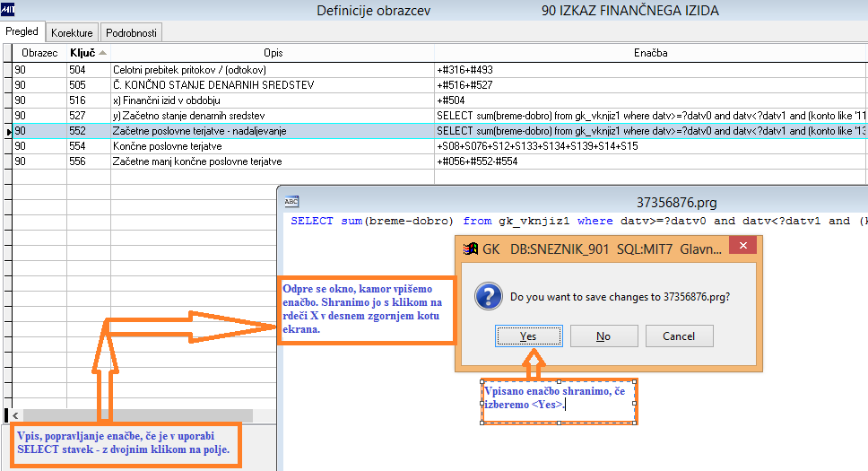Click the SELECT equation cell of row 552
This screenshot has height=471, width=868.
point(650,131)
